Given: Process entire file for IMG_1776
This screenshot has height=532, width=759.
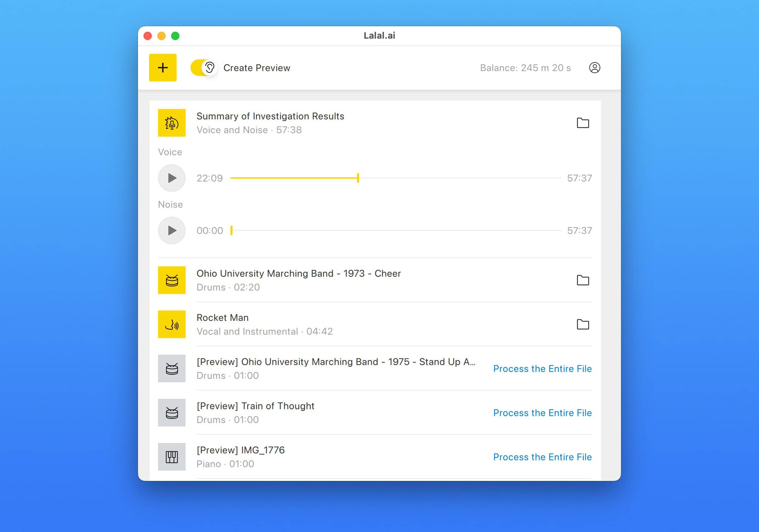Looking at the screenshot, I should pos(542,457).
